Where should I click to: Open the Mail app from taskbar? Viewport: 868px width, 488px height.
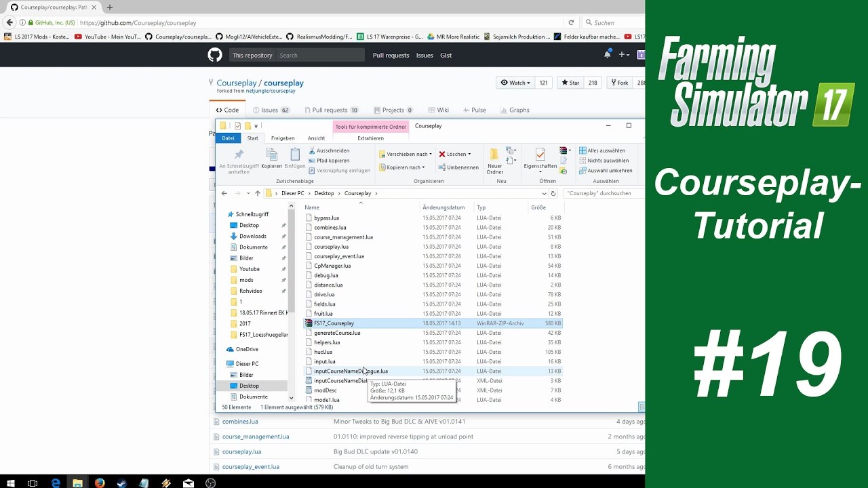[x=189, y=483]
